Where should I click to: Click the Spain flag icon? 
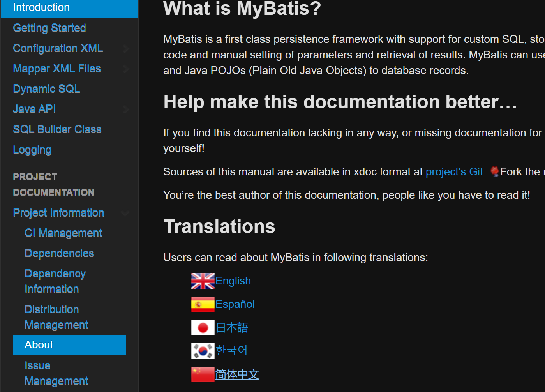click(203, 304)
